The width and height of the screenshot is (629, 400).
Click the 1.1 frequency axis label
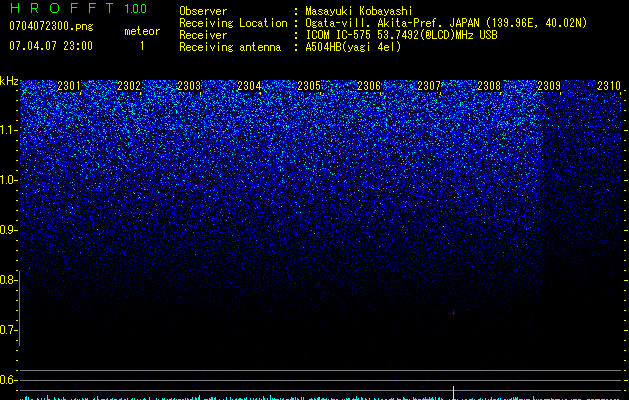pyautogui.click(x=9, y=130)
